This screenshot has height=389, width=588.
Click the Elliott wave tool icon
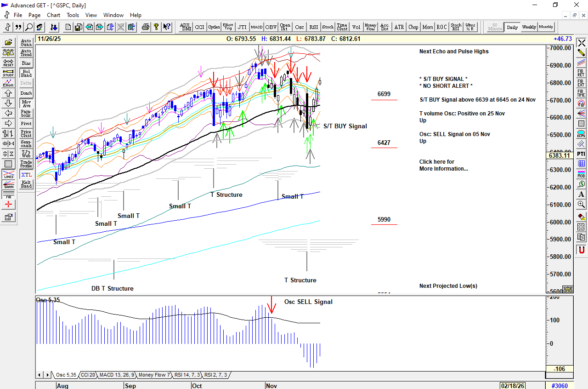point(8,83)
